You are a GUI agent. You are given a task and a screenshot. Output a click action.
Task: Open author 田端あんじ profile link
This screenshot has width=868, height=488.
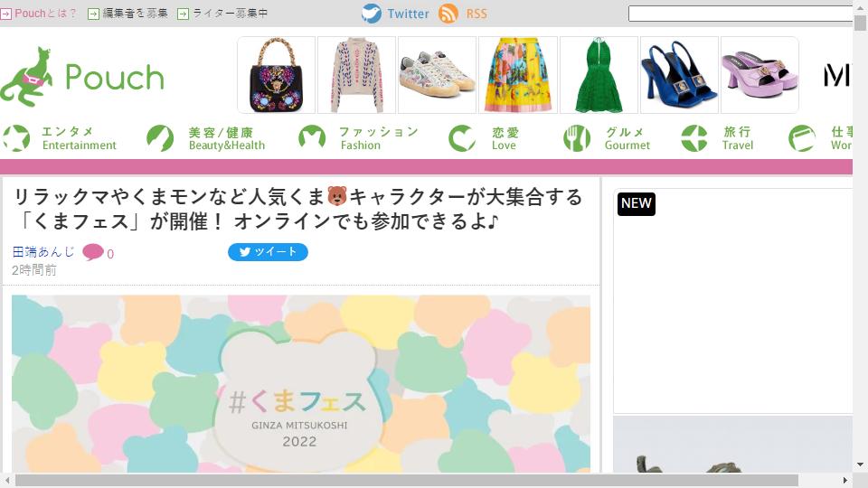tap(43, 252)
